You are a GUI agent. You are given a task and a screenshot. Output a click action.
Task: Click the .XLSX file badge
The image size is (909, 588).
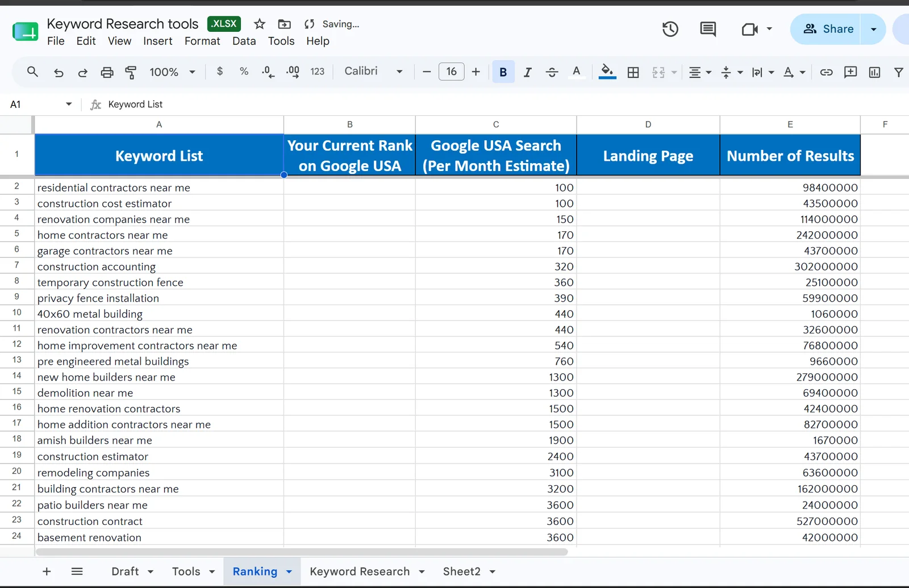click(224, 24)
